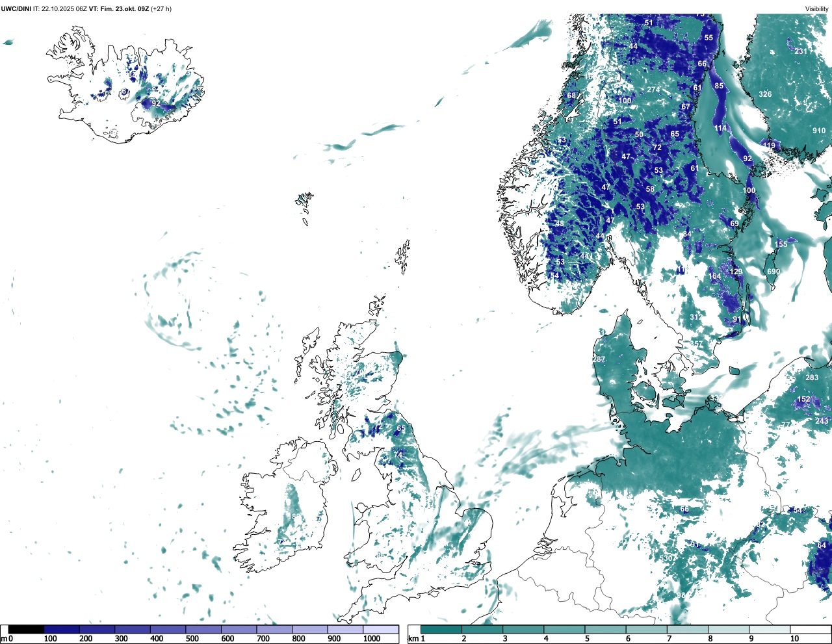This screenshot has height=644, width=832.
Task: Click the 700–800 m legend swatch
Action: [x=274, y=630]
